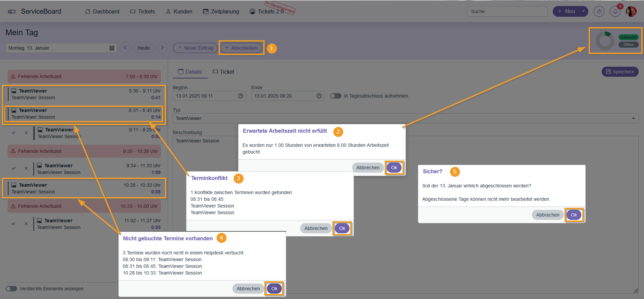Click clock icon in Beginn field
644x299 pixels.
tap(240, 96)
